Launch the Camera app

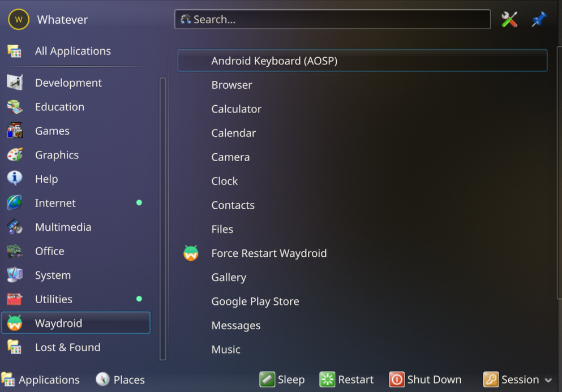pos(362,157)
